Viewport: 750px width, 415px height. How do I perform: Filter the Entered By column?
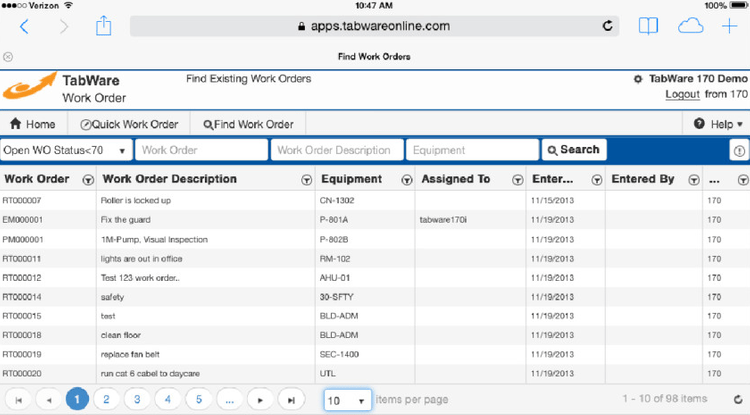(x=694, y=180)
